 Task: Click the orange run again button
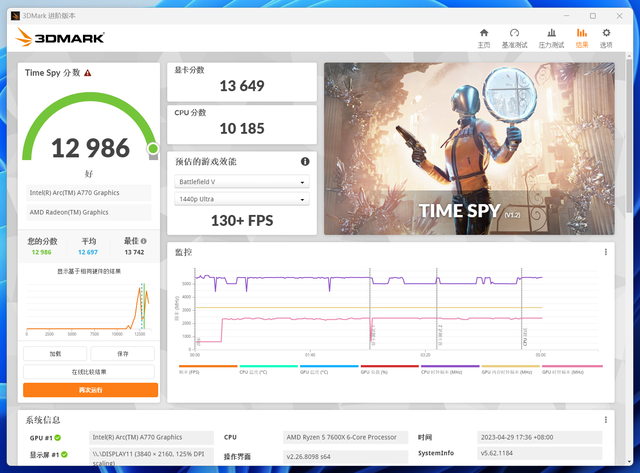(x=90, y=390)
